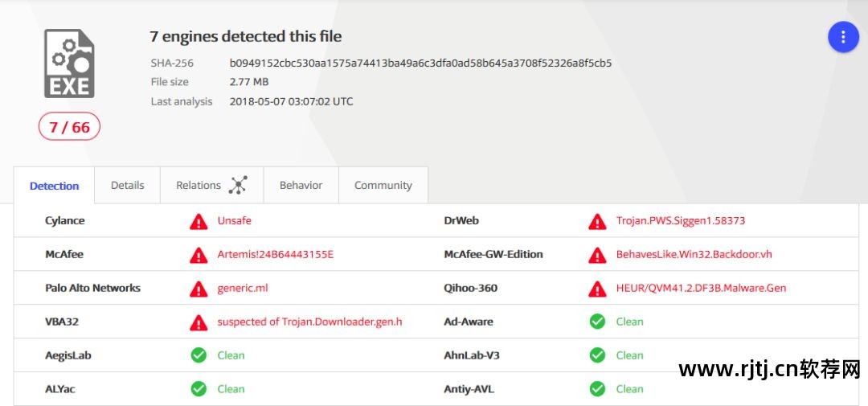Click the warning icon for Qihoo-360
The image size is (868, 406).
pos(597,289)
